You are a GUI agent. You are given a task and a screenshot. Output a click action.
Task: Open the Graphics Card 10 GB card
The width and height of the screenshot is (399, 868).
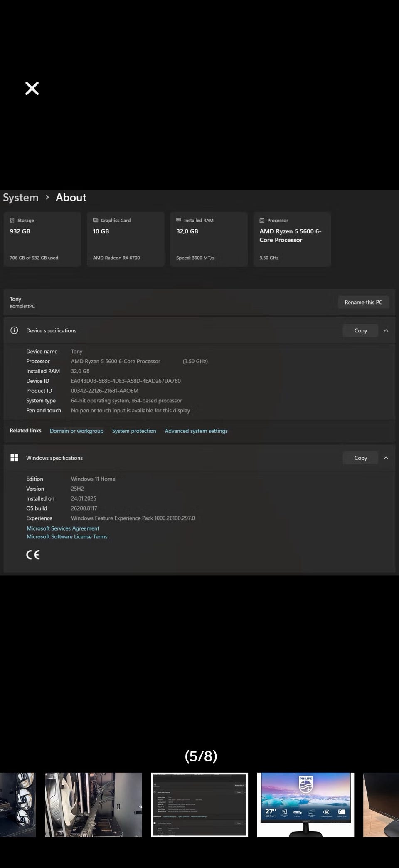tap(126, 239)
